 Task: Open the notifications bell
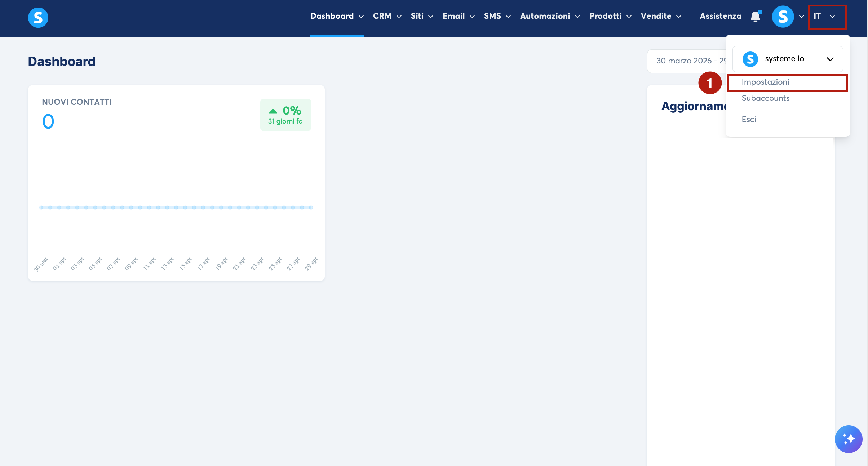pyautogui.click(x=756, y=17)
